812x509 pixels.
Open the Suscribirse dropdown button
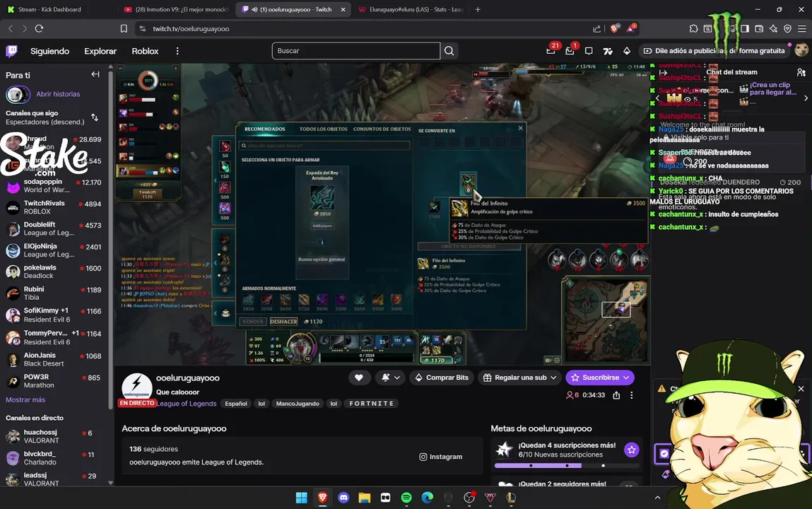600,378
